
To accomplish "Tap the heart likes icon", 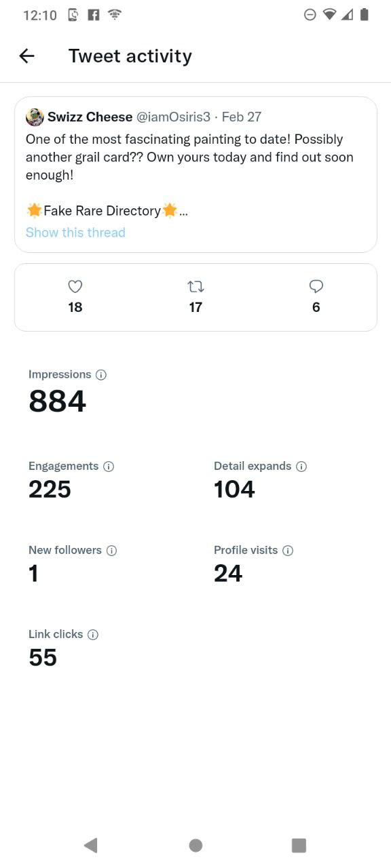I will pyautogui.click(x=75, y=287).
